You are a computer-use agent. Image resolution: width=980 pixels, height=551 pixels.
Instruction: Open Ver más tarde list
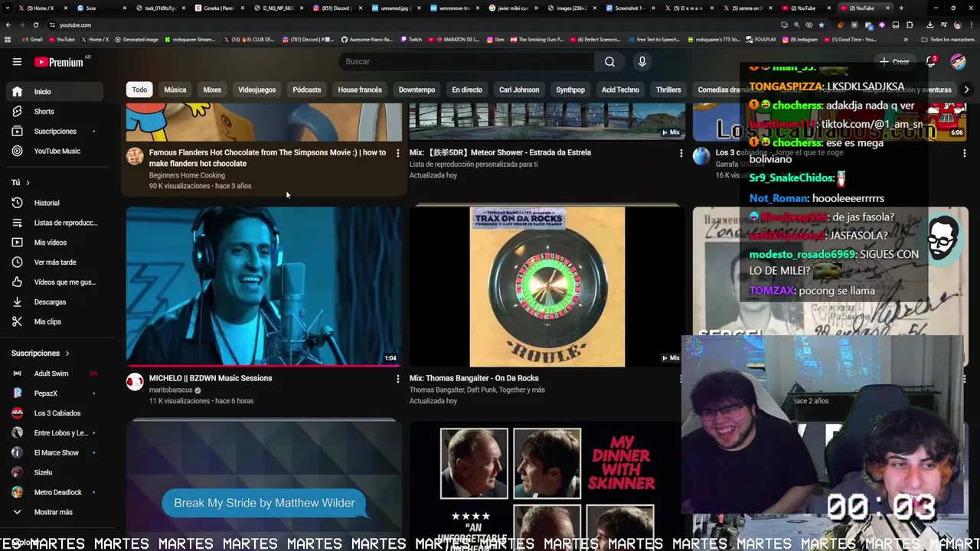(x=54, y=262)
